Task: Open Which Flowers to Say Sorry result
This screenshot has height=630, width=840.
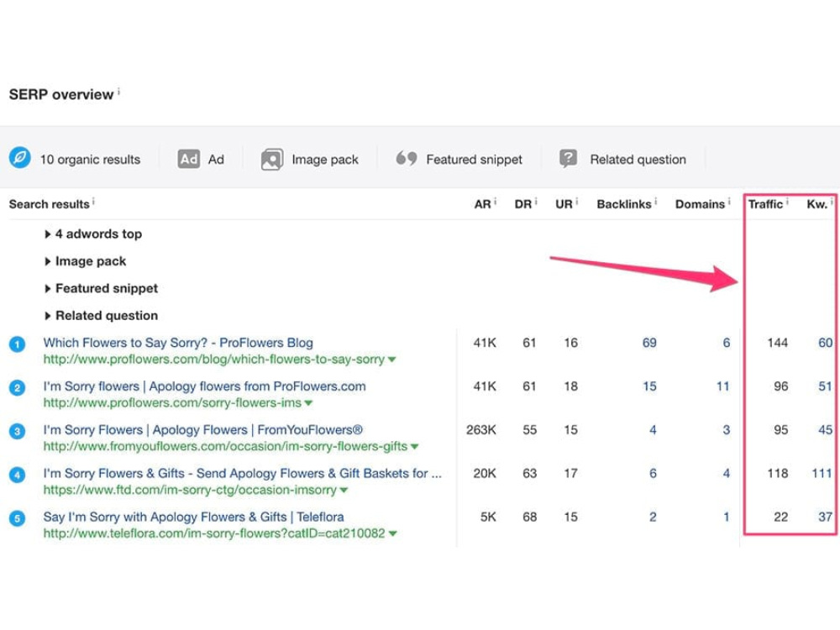Action: (178, 343)
